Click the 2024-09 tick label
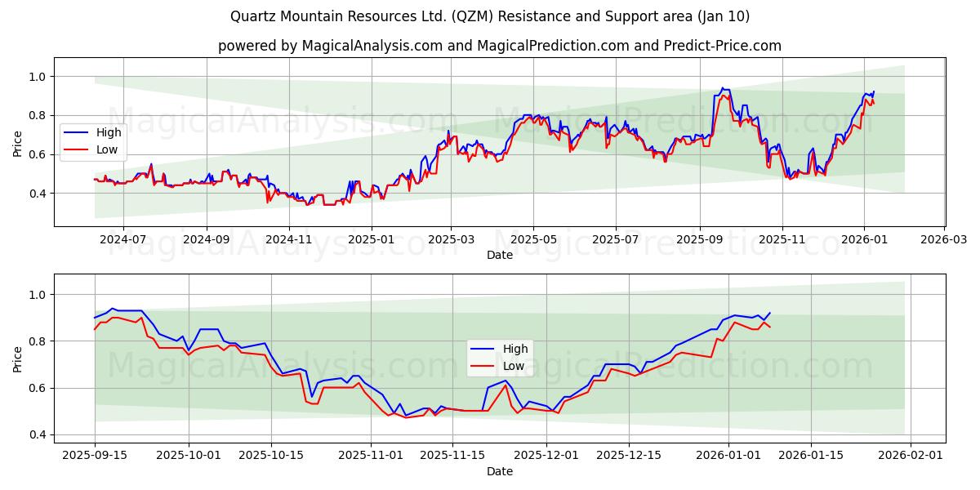This screenshot has width=980, height=490. click(x=207, y=240)
